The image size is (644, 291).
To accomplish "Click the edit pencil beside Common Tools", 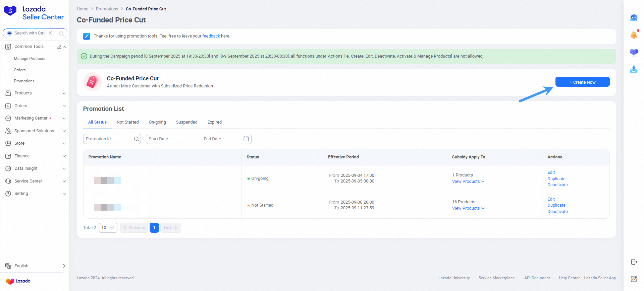I will pyautogui.click(x=59, y=47).
